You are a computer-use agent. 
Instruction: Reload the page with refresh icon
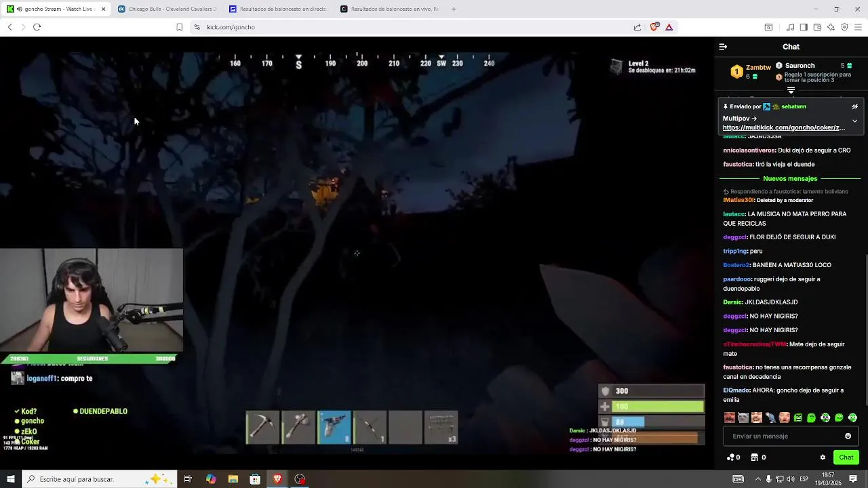37,27
